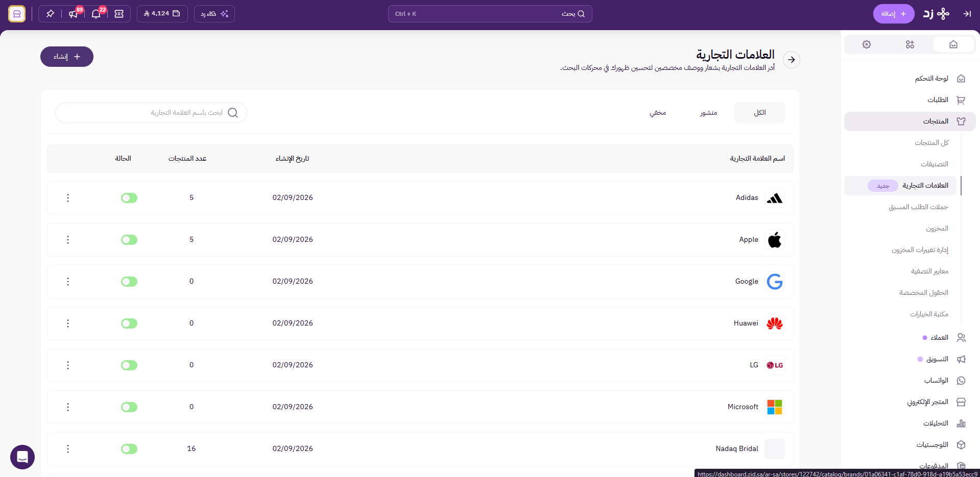Viewport: 980px width, 477px height.
Task: Open إدارة تغييرات المخزون
Action: [920, 250]
